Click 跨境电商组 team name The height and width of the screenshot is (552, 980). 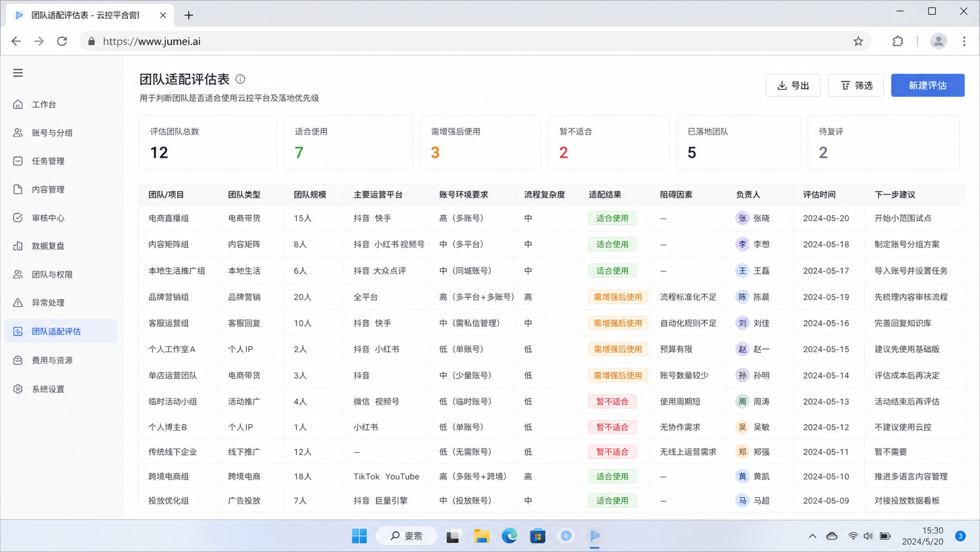click(169, 476)
